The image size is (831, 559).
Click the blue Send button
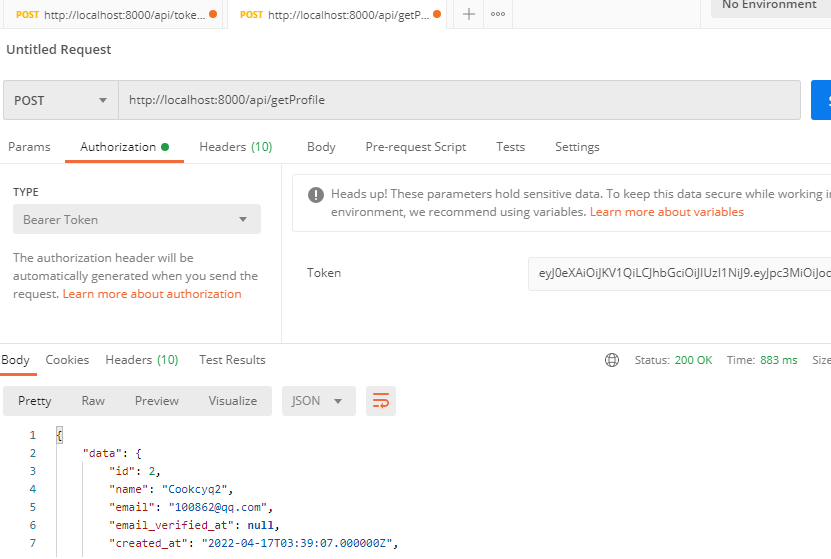[x=821, y=100]
